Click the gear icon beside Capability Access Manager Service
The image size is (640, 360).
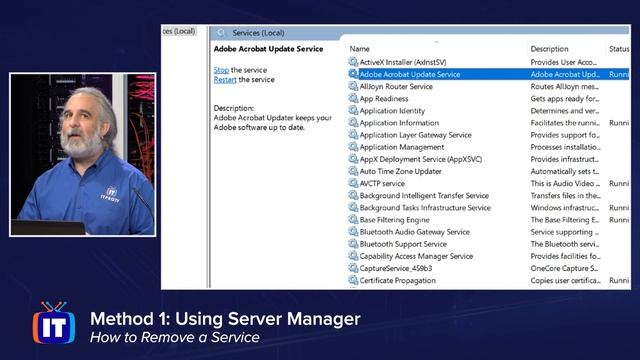pyautogui.click(x=353, y=256)
